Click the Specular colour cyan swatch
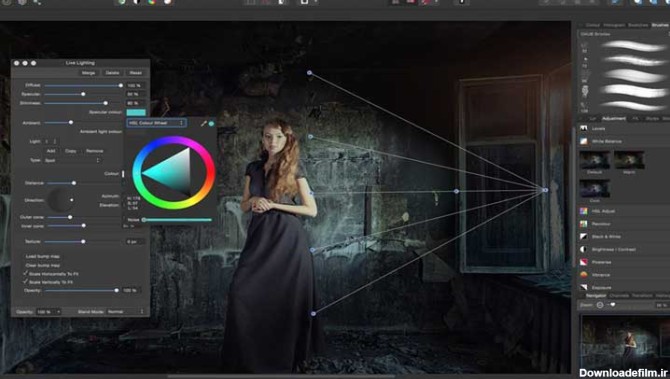Screen dimensions: 670x379 pyautogui.click(x=136, y=112)
